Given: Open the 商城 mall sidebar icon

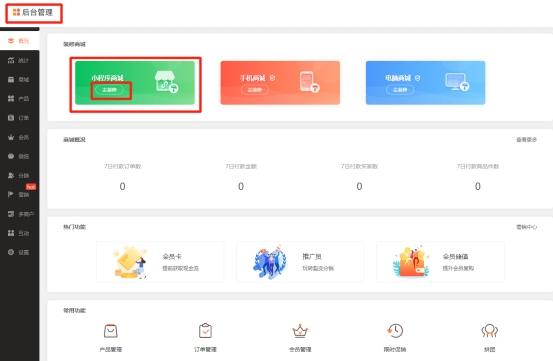Looking at the screenshot, I should click(11, 79).
